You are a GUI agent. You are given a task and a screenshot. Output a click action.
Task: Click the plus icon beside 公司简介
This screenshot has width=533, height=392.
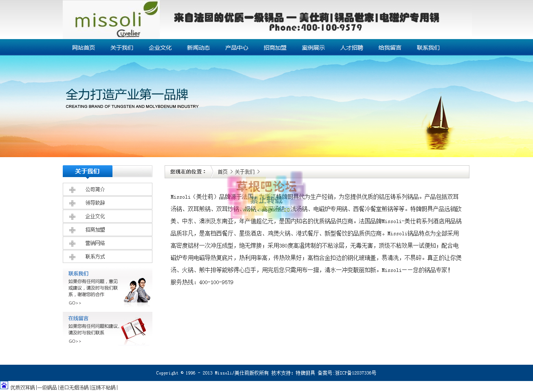73,189
